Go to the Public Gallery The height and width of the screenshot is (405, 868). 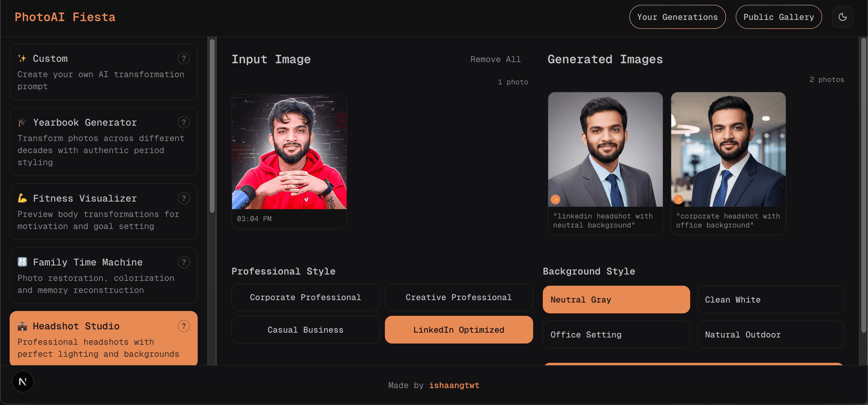click(778, 17)
